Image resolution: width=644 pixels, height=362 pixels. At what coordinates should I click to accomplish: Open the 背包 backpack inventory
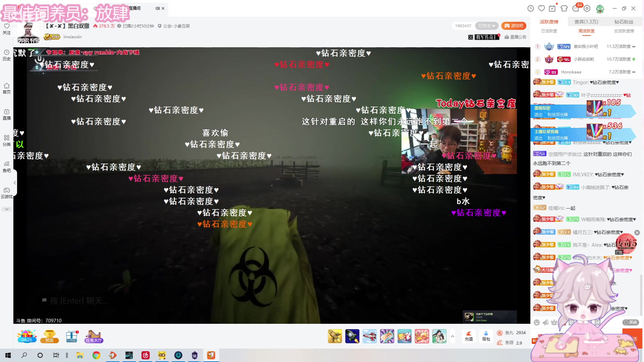pyautogui.click(x=486, y=337)
